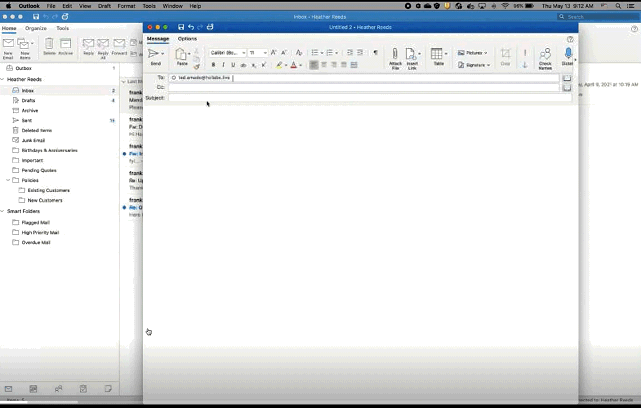Decrease indent in the message ribbon
Image resolution: width=641 pixels, height=408 pixels.
(350, 53)
